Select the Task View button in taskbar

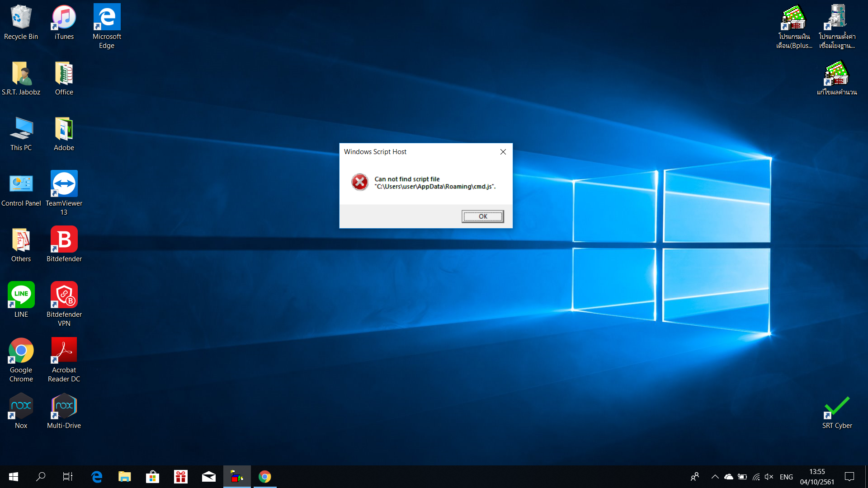point(69,477)
